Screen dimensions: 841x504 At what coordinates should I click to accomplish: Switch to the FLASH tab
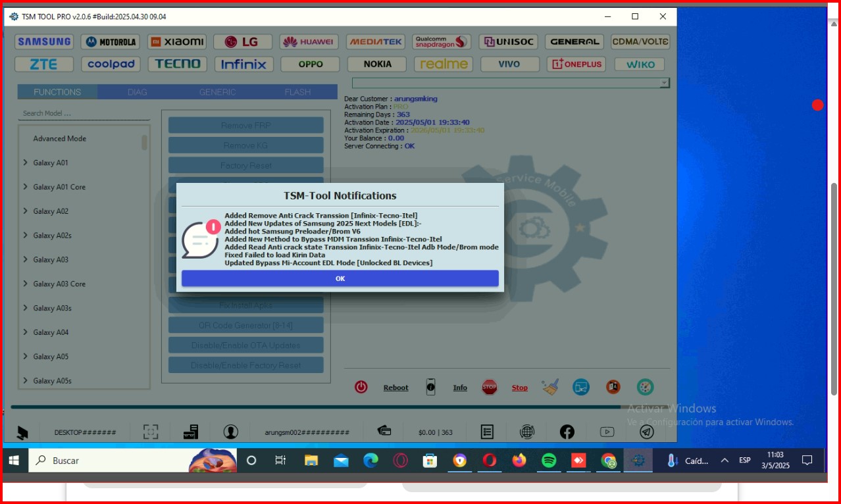[x=297, y=92]
